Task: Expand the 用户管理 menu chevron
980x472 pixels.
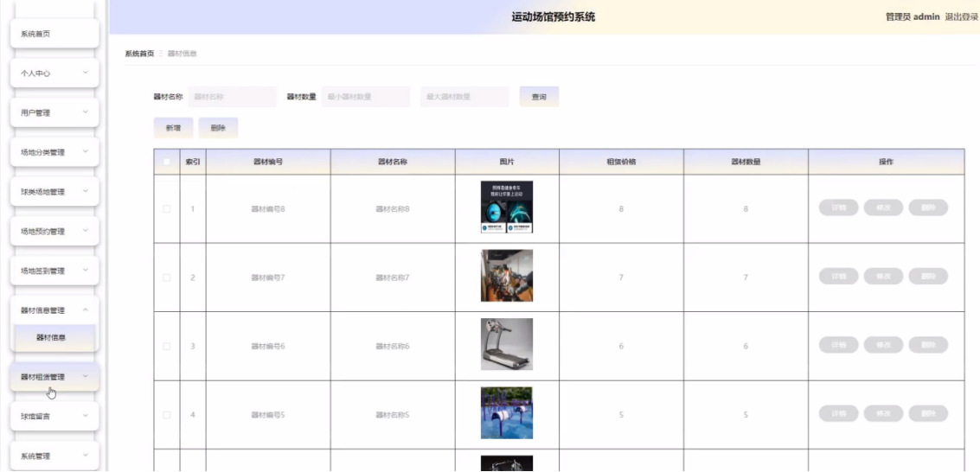Action: (x=86, y=112)
